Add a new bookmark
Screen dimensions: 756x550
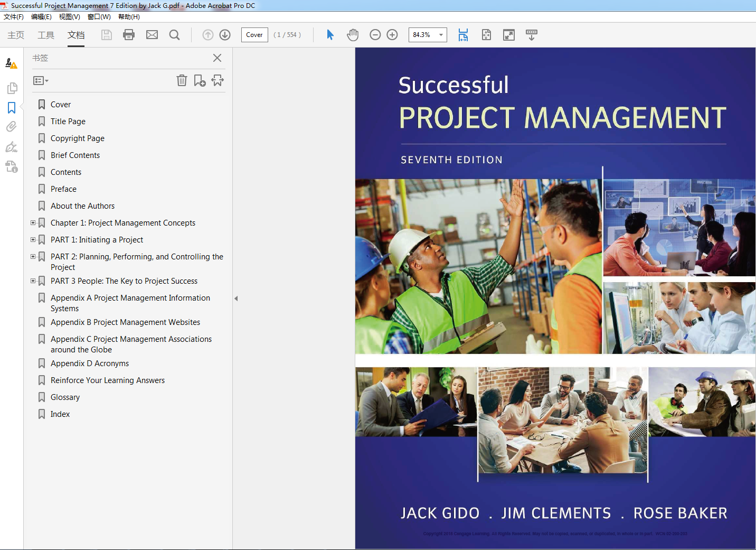coord(200,80)
